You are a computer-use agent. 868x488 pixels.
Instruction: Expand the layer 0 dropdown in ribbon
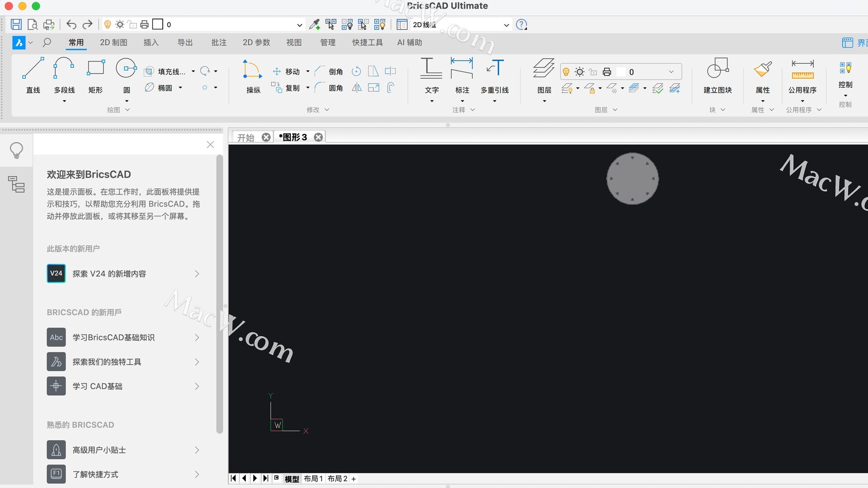point(671,72)
